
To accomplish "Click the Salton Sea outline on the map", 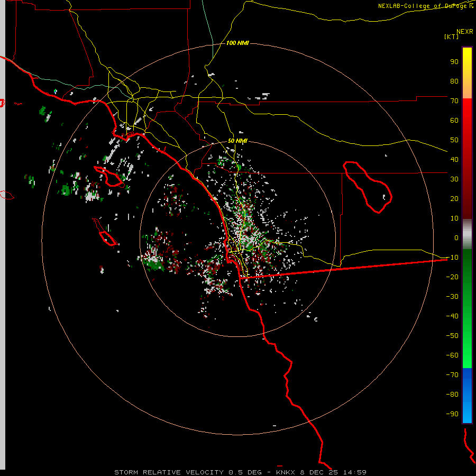I will pos(368,187).
